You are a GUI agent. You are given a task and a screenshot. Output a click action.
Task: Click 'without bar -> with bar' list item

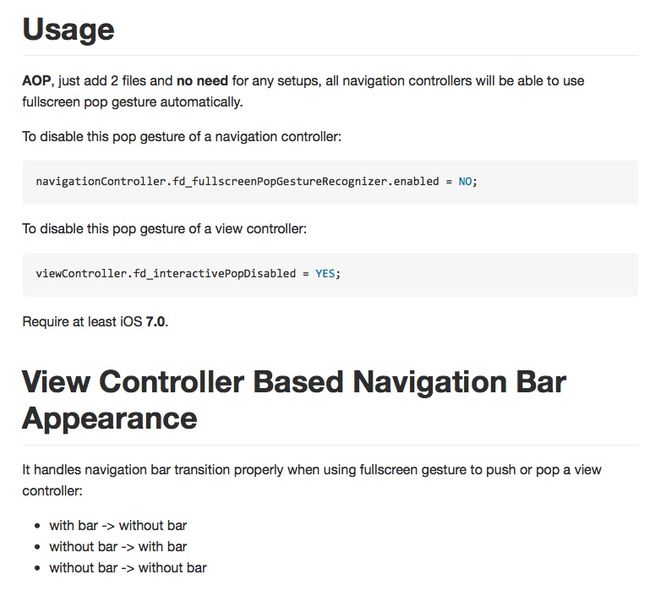[x=118, y=547]
